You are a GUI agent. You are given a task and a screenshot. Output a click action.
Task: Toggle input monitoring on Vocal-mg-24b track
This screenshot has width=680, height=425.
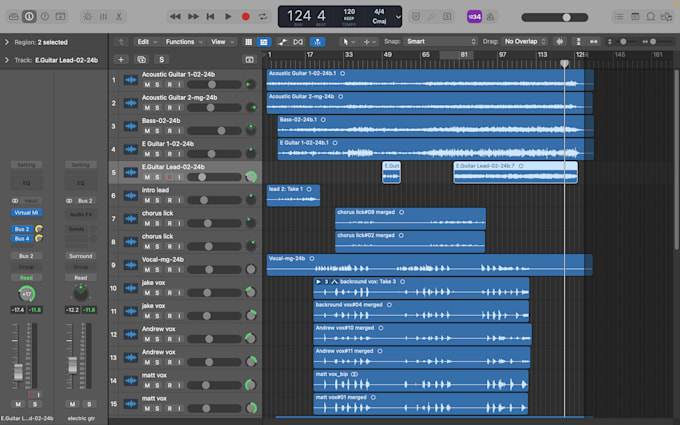point(179,270)
